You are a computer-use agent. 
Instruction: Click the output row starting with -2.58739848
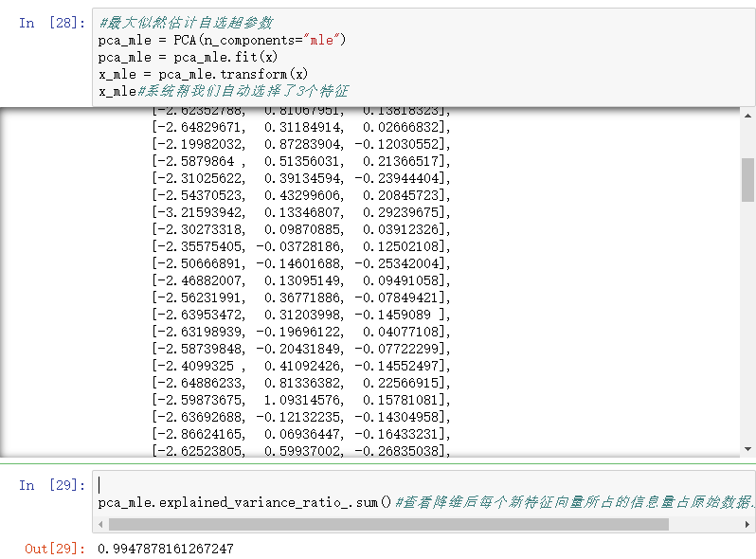tap(301, 349)
